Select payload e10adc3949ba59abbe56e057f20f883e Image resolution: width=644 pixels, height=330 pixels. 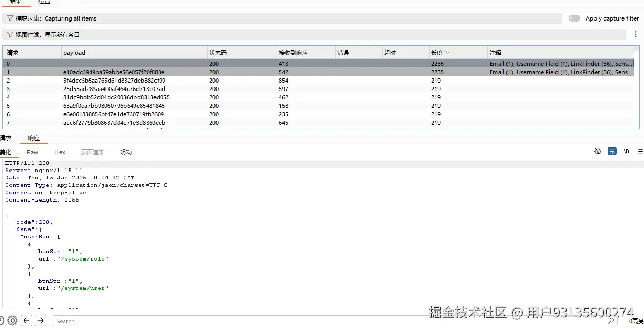pyautogui.click(x=114, y=72)
